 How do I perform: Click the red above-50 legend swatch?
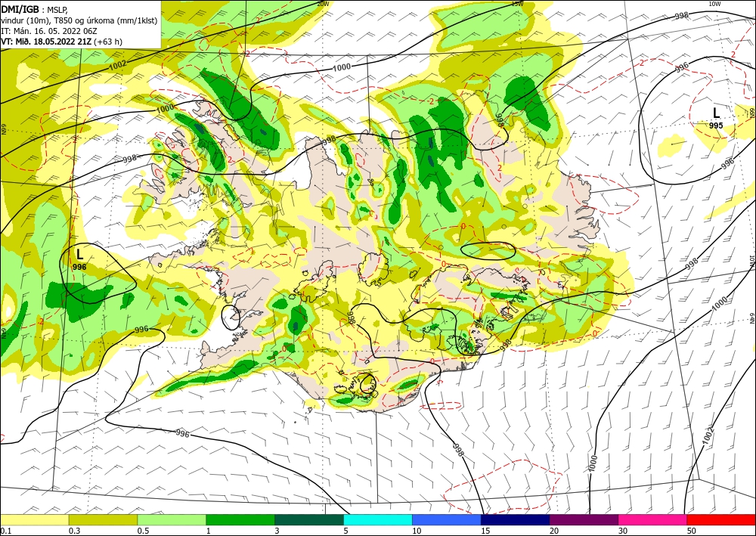pos(720,519)
